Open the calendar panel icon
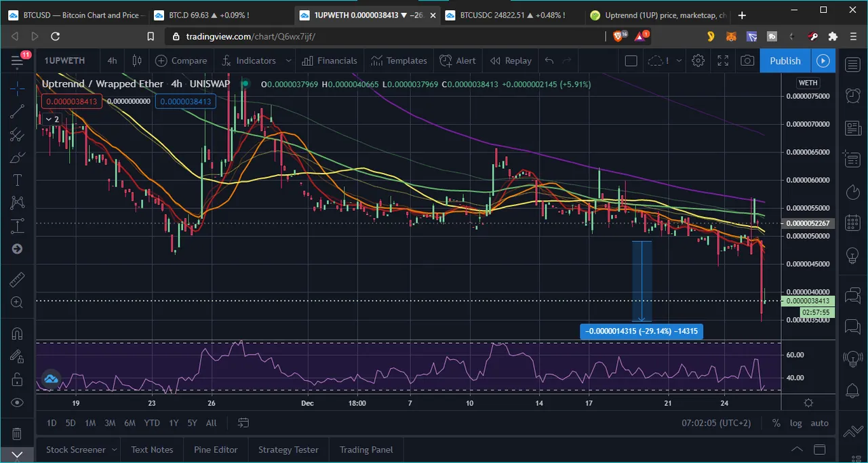868x463 pixels. [853, 222]
